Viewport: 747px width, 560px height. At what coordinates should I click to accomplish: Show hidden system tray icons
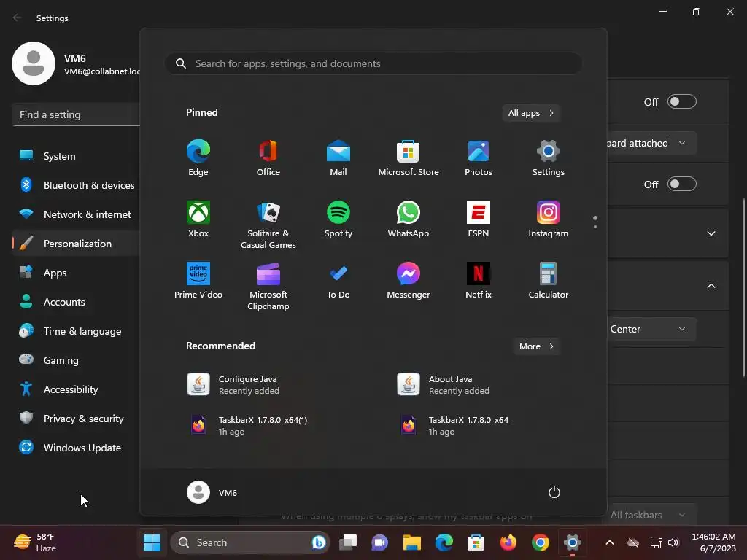pos(609,542)
